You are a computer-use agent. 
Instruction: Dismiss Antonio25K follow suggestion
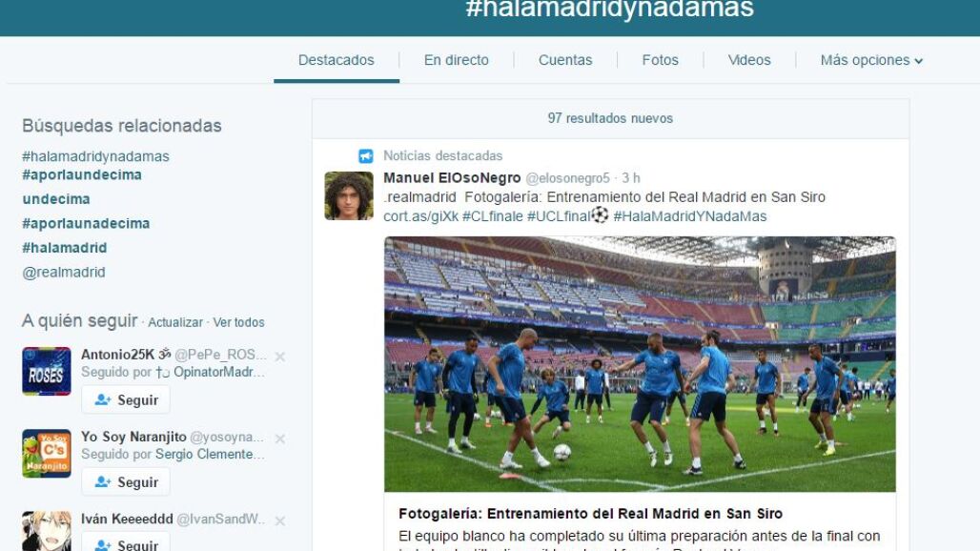pyautogui.click(x=280, y=357)
